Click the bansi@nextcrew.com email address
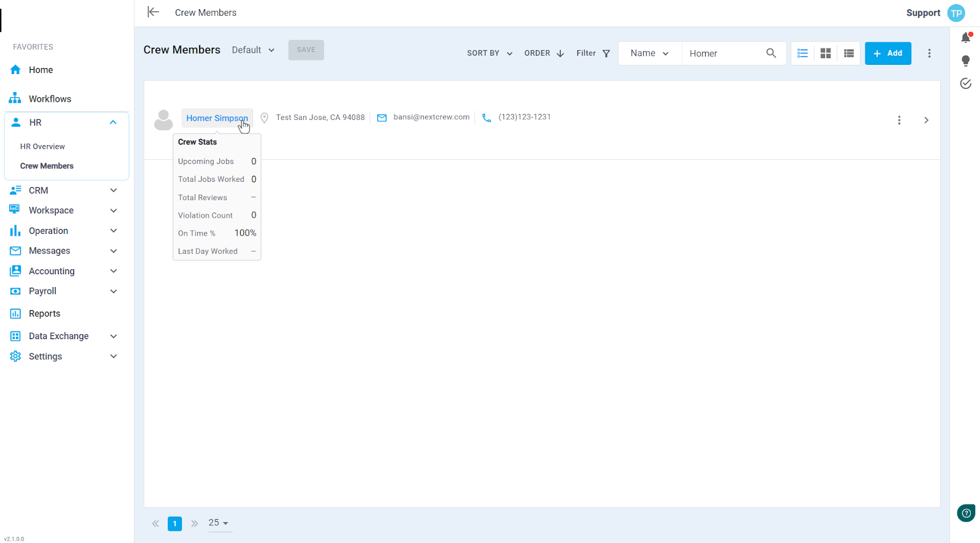Viewport: 980px width, 543px height. click(x=431, y=117)
